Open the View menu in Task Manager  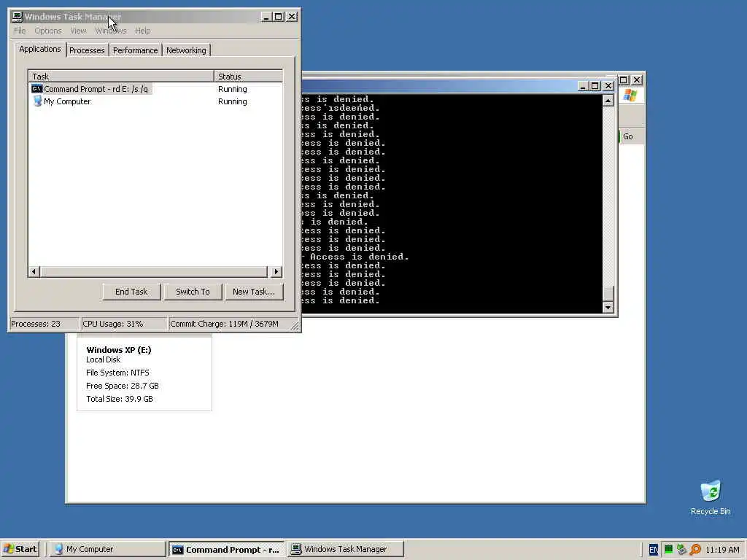pyautogui.click(x=78, y=31)
